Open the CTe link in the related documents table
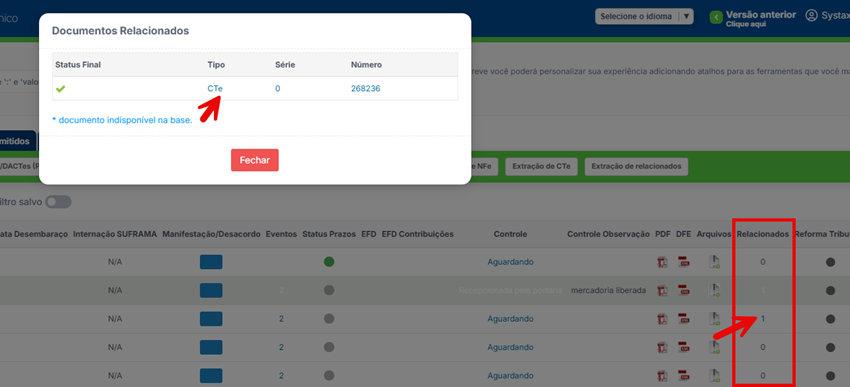Image resolution: width=850 pixels, height=387 pixels. pos(215,88)
